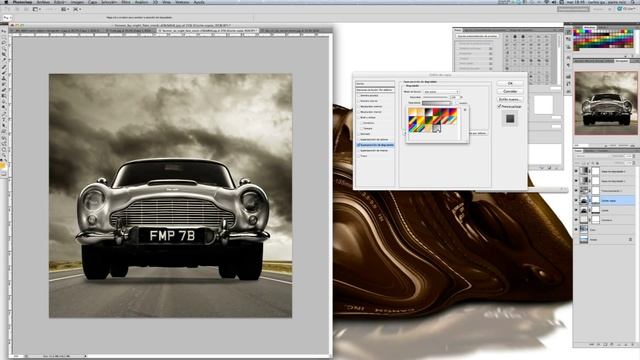
Task: Select the Crop tool
Action: pos(4,54)
